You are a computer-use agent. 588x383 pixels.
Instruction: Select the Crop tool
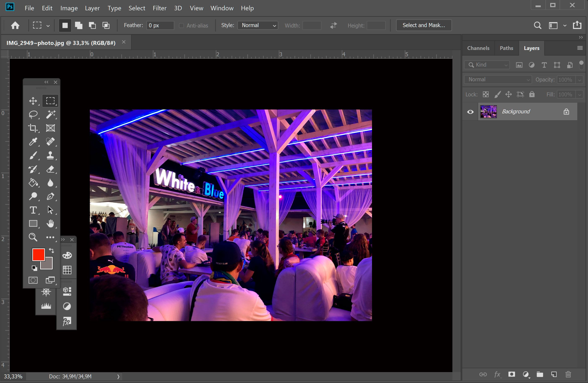tap(33, 128)
